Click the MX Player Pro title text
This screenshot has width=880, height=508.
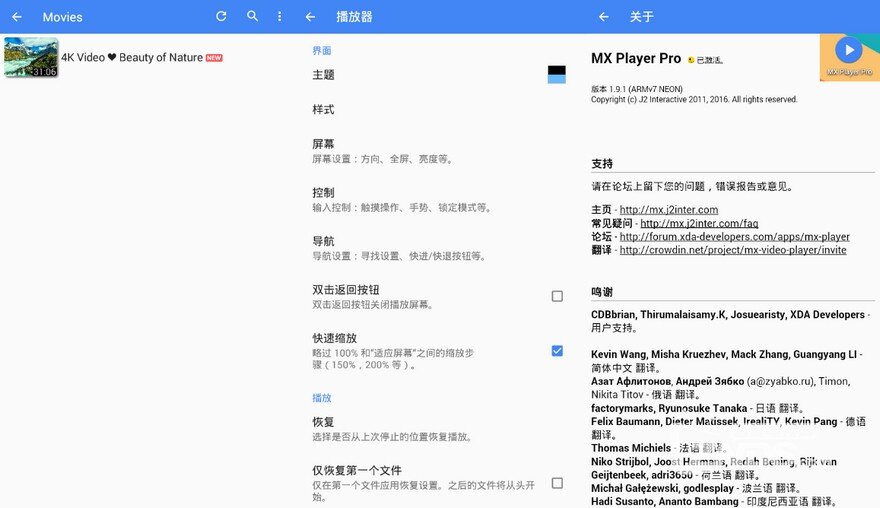coord(636,58)
